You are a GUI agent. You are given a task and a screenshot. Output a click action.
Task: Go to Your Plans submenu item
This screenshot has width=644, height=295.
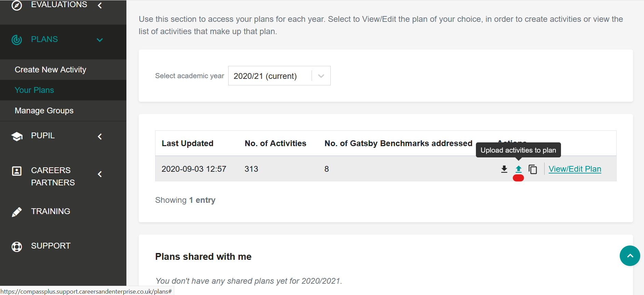(34, 90)
